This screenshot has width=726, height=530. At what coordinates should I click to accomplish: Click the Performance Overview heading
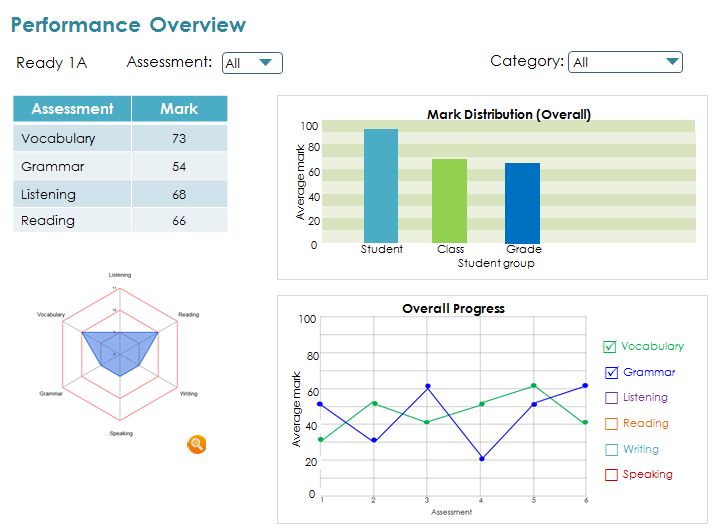point(128,25)
